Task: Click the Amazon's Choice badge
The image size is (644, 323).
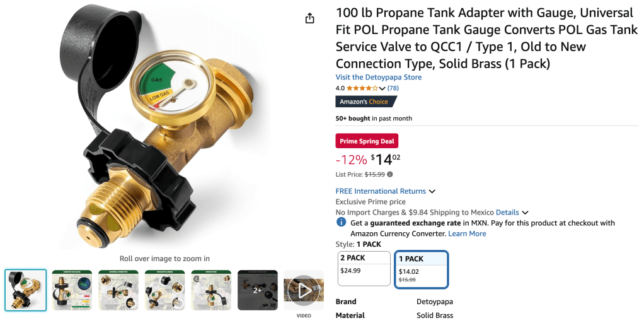Action: [x=366, y=102]
